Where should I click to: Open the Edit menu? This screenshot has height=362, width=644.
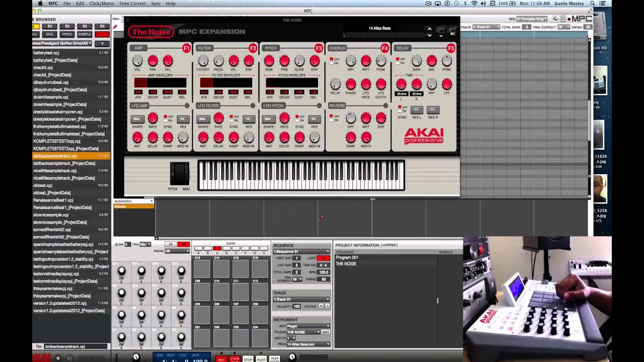click(80, 4)
